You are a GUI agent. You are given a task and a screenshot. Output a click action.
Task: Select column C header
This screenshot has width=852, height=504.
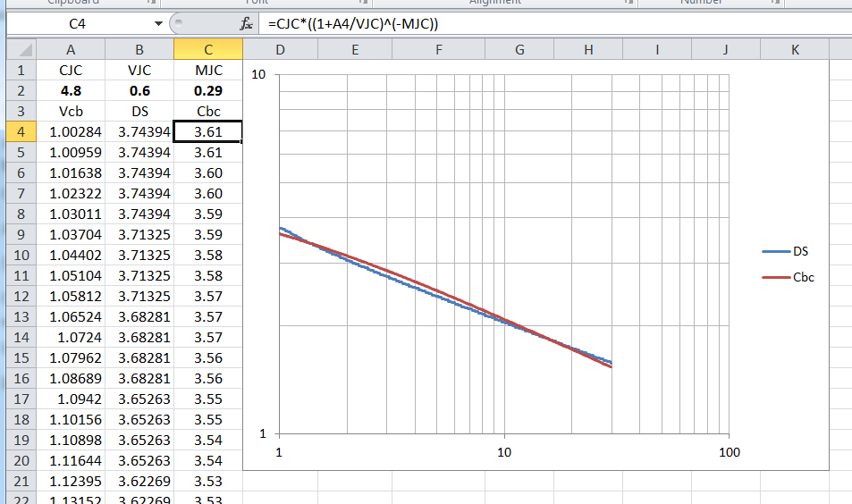click(x=208, y=50)
